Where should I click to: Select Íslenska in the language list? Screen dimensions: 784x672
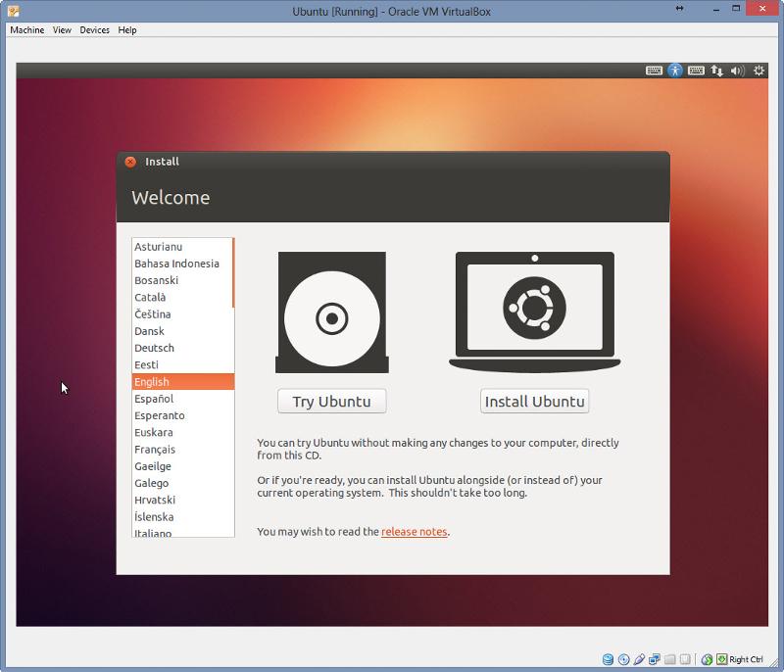pos(182,517)
